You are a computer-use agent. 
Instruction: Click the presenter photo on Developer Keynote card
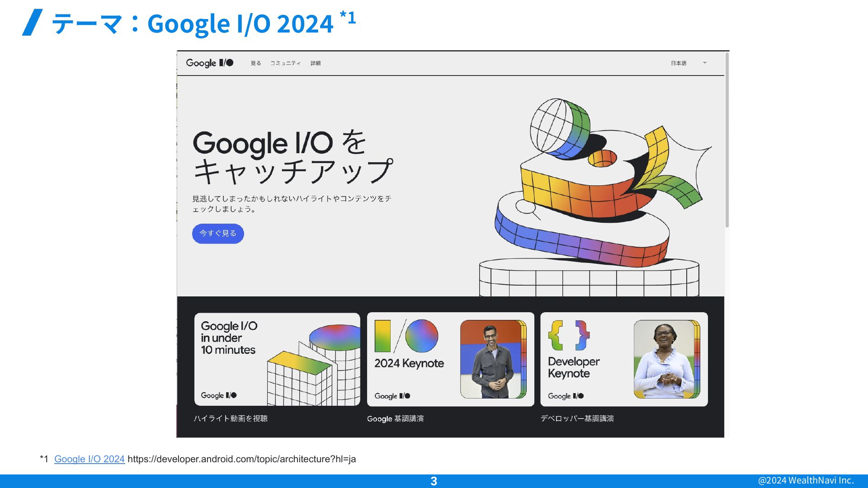tap(667, 359)
